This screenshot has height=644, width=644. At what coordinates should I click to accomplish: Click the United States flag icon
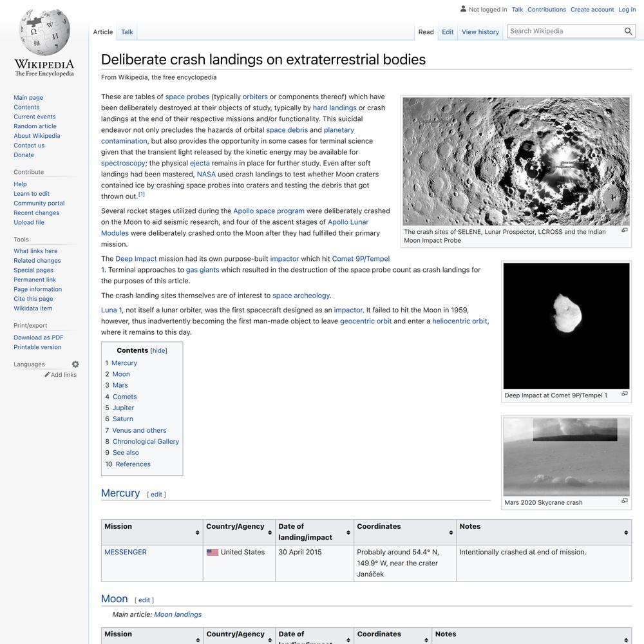(x=213, y=553)
